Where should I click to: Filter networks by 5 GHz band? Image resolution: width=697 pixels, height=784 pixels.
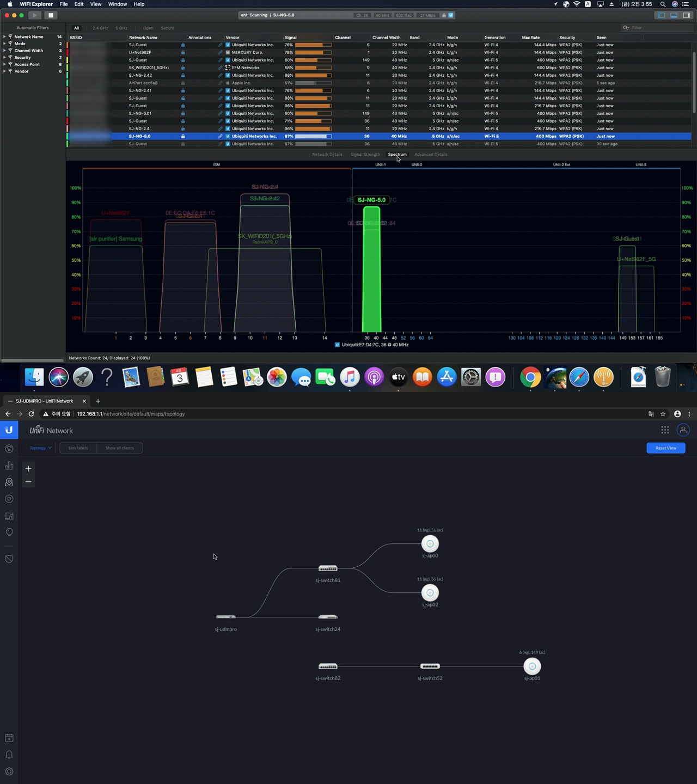click(121, 28)
